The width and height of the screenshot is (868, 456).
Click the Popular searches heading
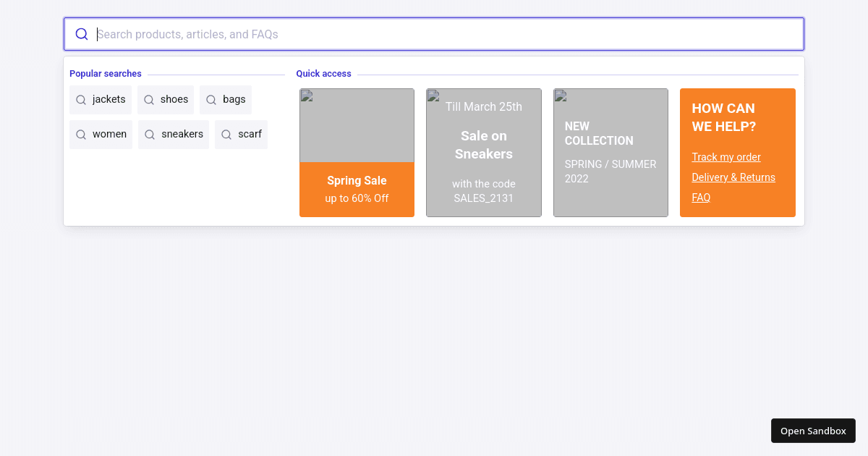click(106, 74)
